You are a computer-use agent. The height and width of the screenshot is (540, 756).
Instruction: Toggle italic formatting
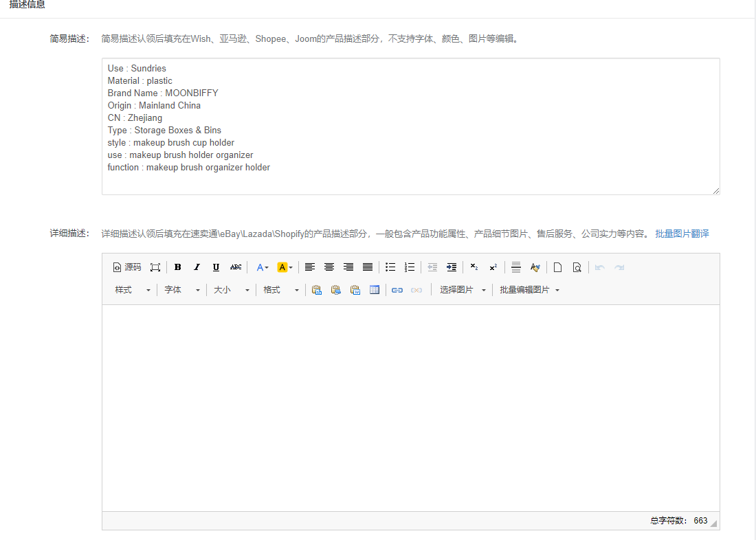pos(197,267)
